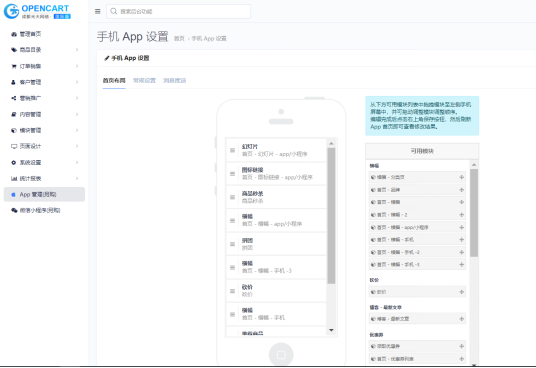536x368 pixels.
Task: Click the magnifier icon in the search box
Action: (113, 11)
